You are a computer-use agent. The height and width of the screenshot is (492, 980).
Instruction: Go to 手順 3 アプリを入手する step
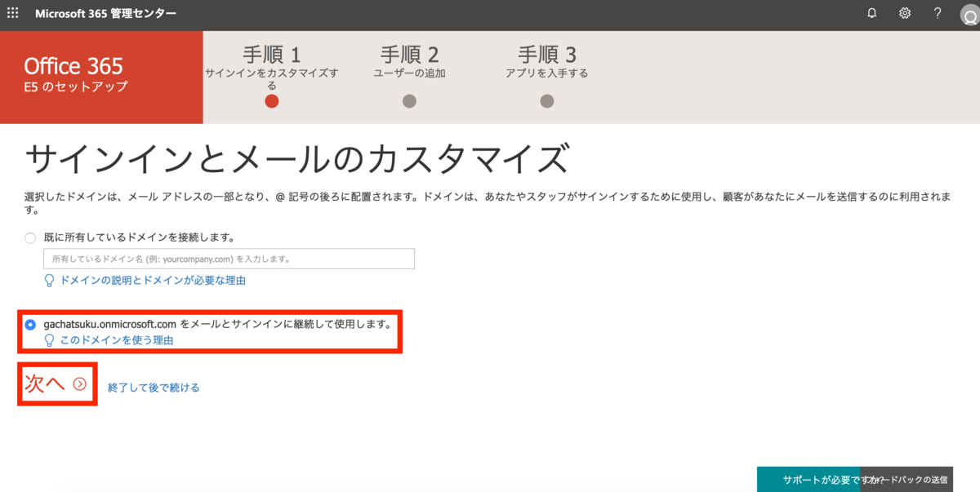[547, 64]
